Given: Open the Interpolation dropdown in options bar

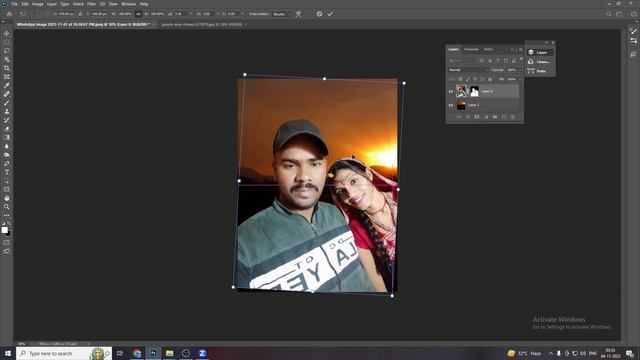Looking at the screenshot, I should coord(282,14).
